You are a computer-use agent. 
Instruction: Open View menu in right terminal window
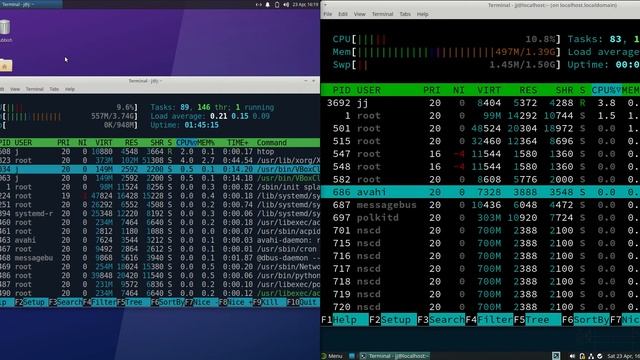coord(360,14)
